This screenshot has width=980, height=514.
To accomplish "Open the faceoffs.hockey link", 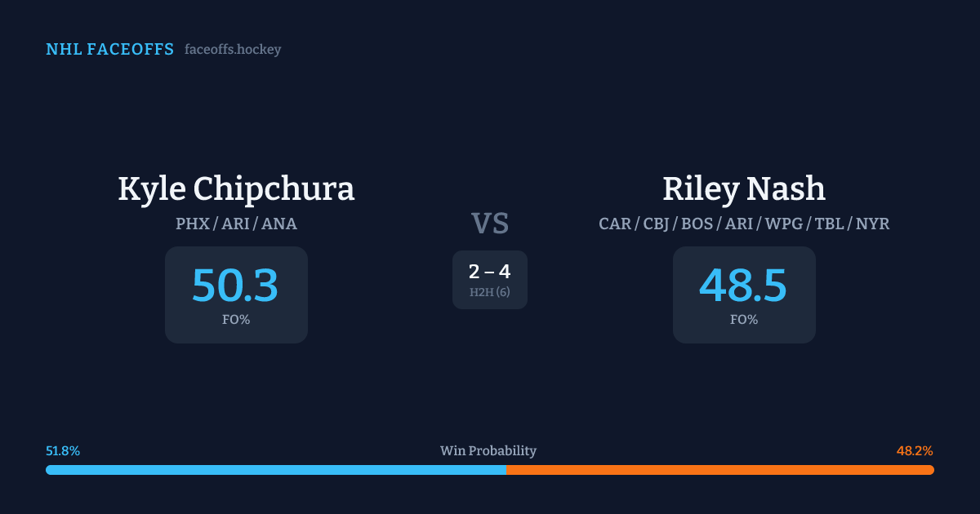I will click(233, 50).
